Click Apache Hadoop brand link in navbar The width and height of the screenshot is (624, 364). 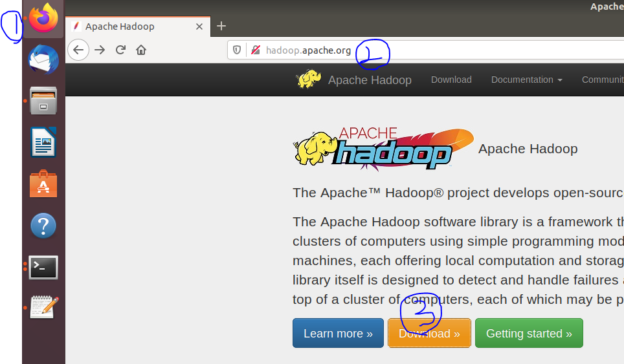tap(370, 80)
